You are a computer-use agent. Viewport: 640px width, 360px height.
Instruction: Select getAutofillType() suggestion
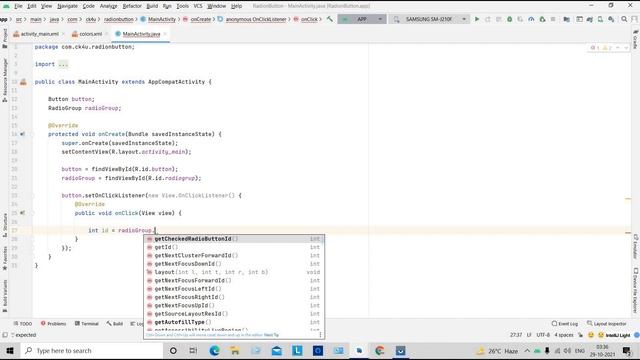point(234,322)
